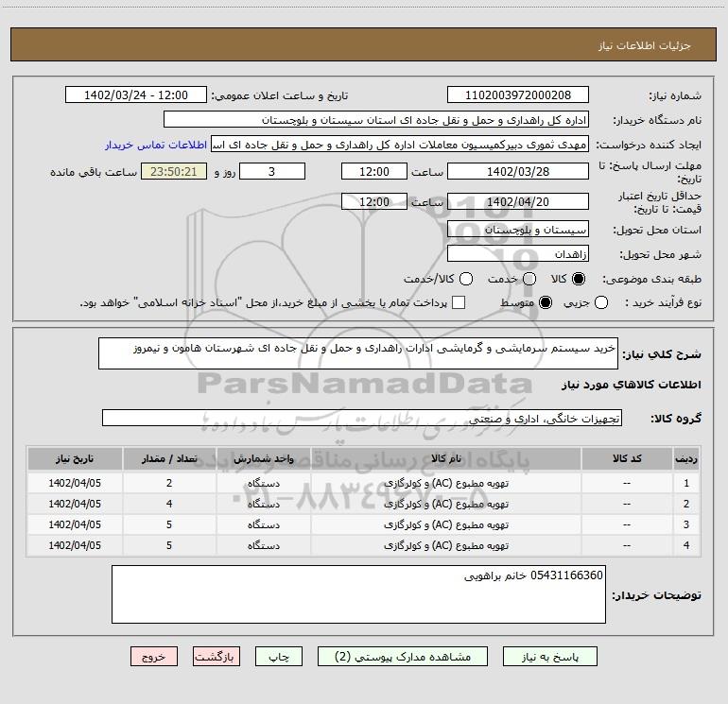Click the request creator field مهدی ثموری
The height and width of the screenshot is (704, 728).
400,145
